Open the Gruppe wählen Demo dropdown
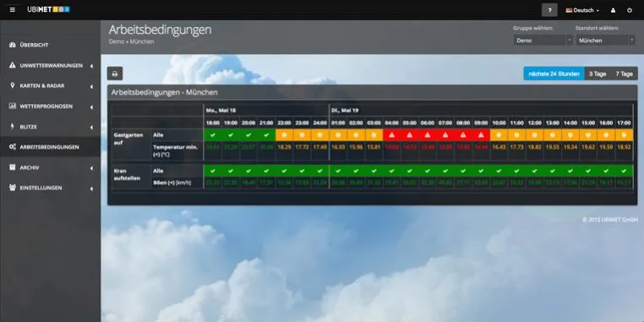Screen dimensions: 644x322 click(x=543, y=41)
